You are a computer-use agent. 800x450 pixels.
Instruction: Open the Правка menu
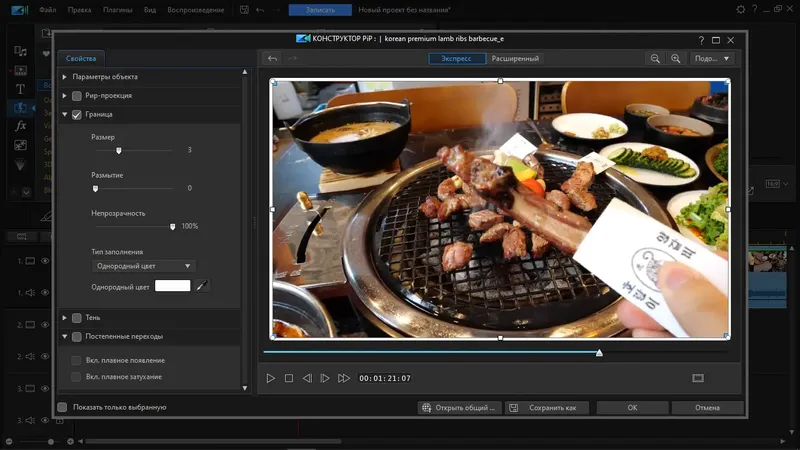[80, 10]
